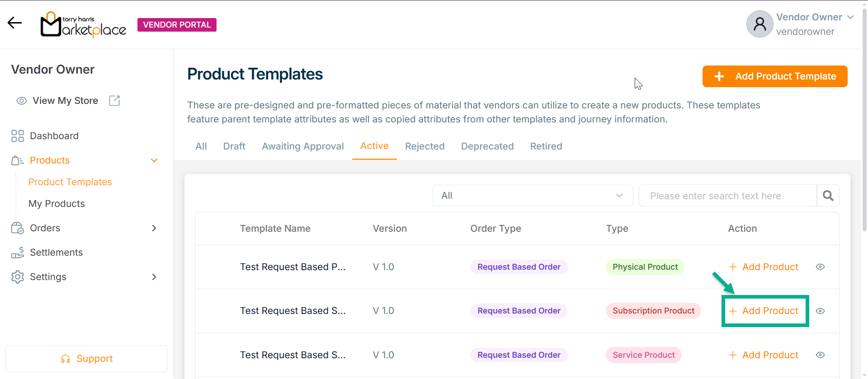Expand the Orders sidebar menu

[x=154, y=228]
